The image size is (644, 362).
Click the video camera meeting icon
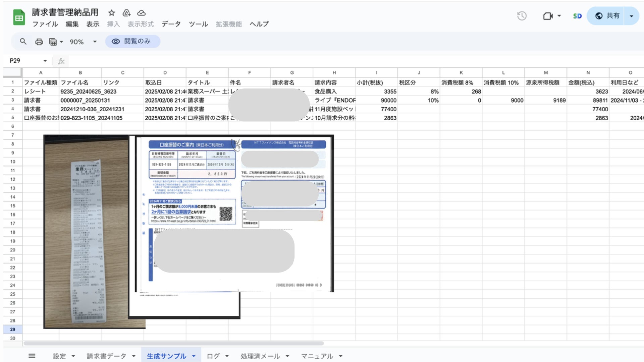[x=548, y=16]
